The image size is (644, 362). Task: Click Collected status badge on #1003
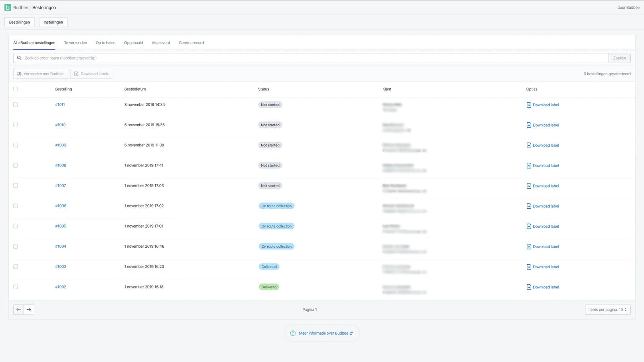coord(269,267)
